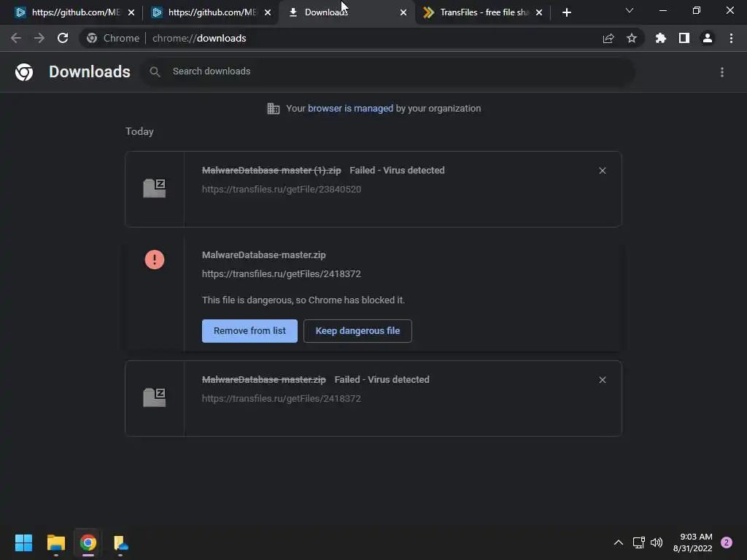747x560 pixels.
Task: Open the Downloads page more actions menu
Action: [722, 72]
